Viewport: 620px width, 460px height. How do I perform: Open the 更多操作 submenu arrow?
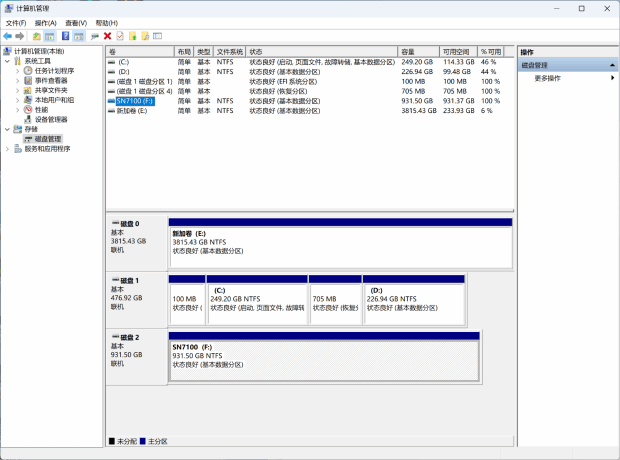pos(612,78)
